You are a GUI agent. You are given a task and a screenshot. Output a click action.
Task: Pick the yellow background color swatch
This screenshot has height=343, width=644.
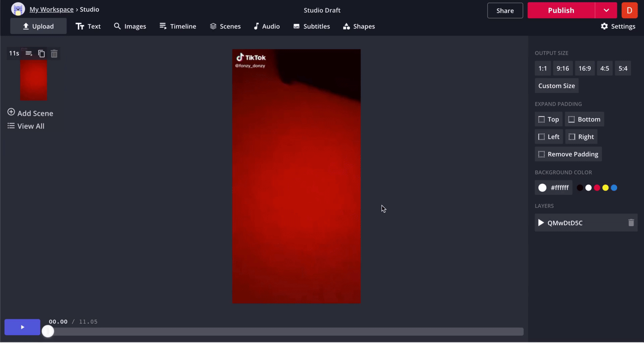coord(605,188)
